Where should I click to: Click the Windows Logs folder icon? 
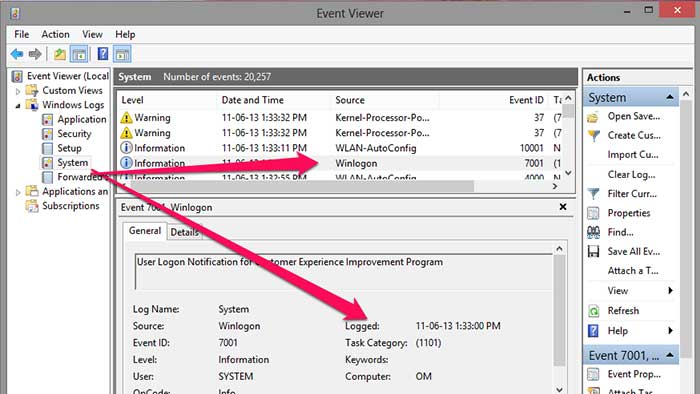(x=32, y=105)
